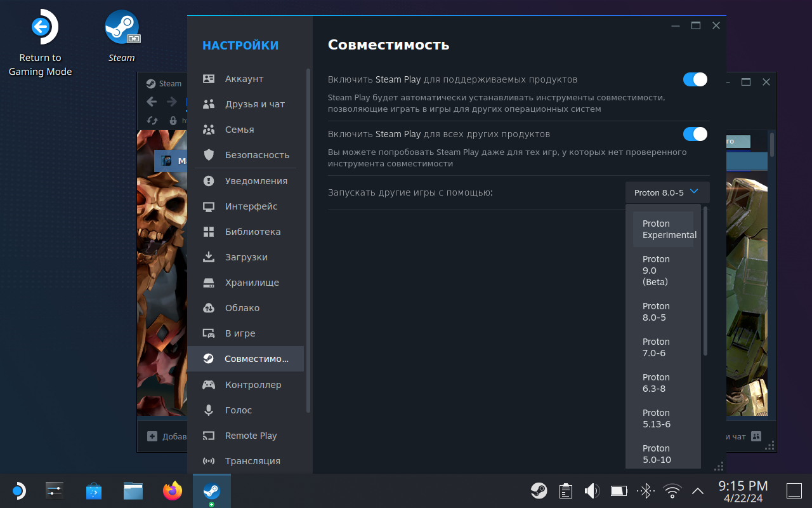This screenshot has width=812, height=508.
Task: Pick Proton 8.0-5 in the dropdown list
Action: click(663, 312)
